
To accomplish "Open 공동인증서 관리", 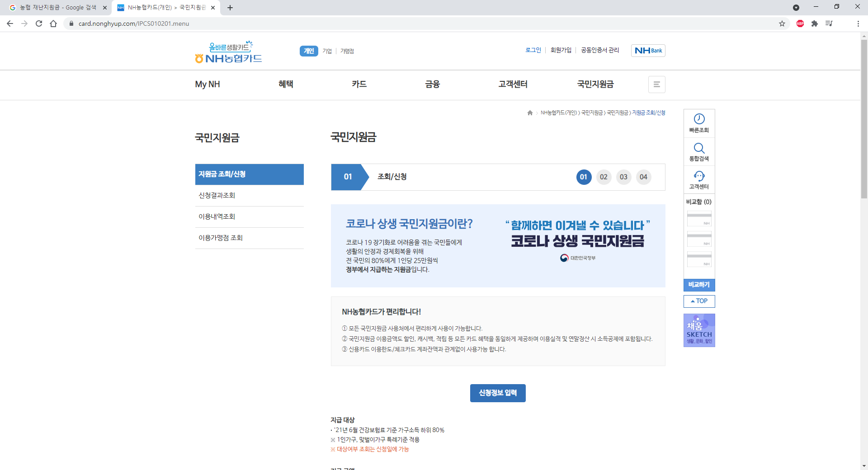I will tap(600, 50).
